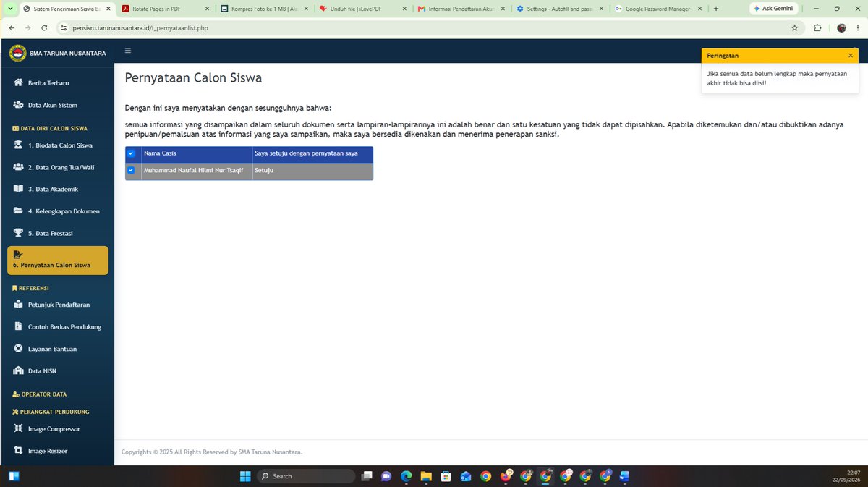Toggle checkbox for Muhammad Naufal Hilmi row
This screenshot has height=487, width=868.
click(x=131, y=171)
